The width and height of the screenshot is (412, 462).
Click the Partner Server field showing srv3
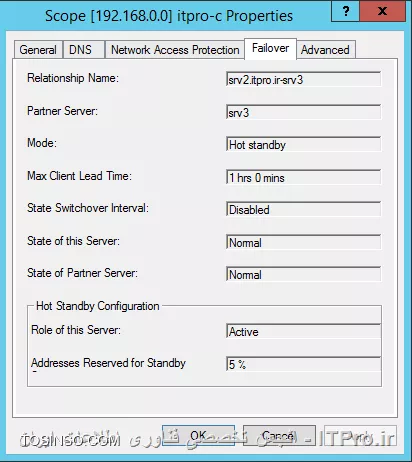[x=303, y=112]
